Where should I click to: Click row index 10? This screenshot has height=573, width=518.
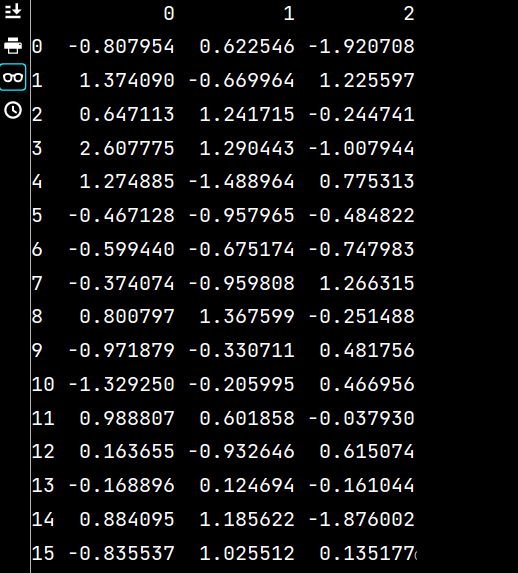pos(43,384)
